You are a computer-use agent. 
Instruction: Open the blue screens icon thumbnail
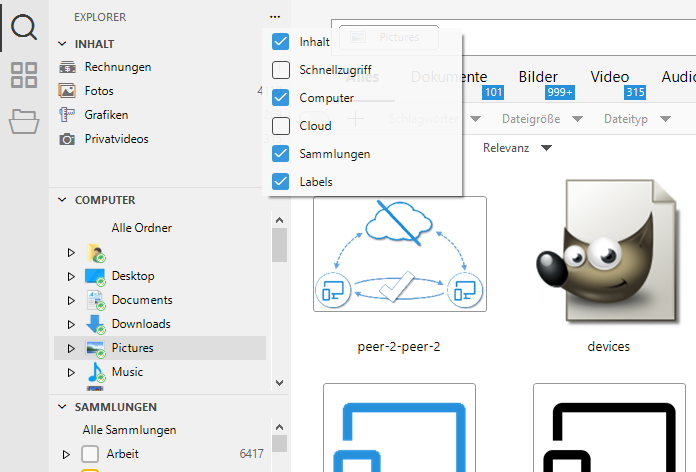coord(399,428)
